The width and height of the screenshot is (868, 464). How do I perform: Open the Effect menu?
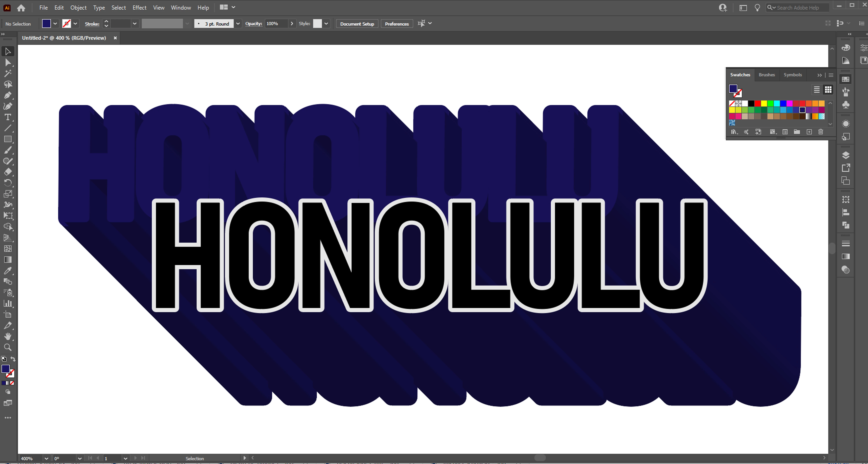[x=139, y=7]
